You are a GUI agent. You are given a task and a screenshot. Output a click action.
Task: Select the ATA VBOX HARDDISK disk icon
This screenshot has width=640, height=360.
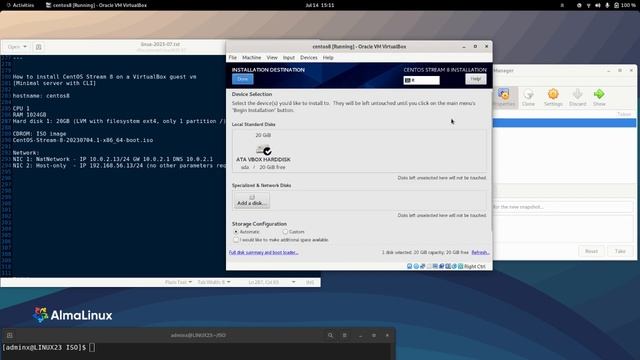tap(264, 150)
